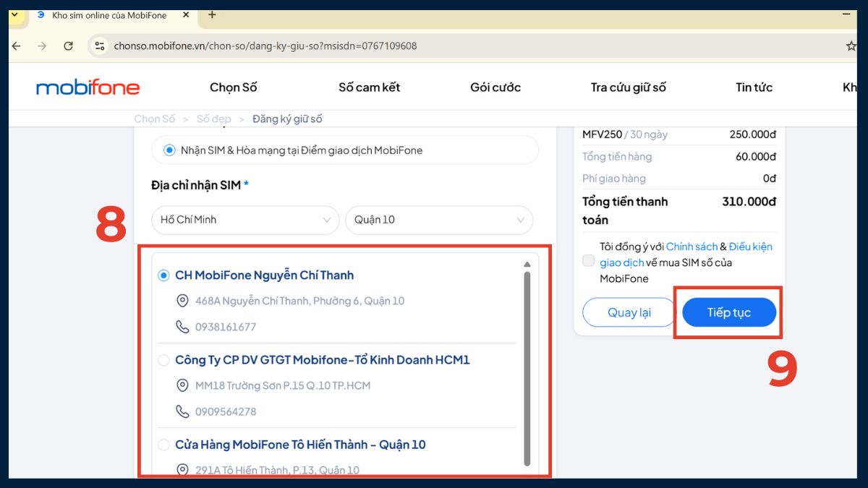The width and height of the screenshot is (868, 488).
Task: Select CH MobiFone Nguyễn Chí Thanh radio
Action: 163,275
